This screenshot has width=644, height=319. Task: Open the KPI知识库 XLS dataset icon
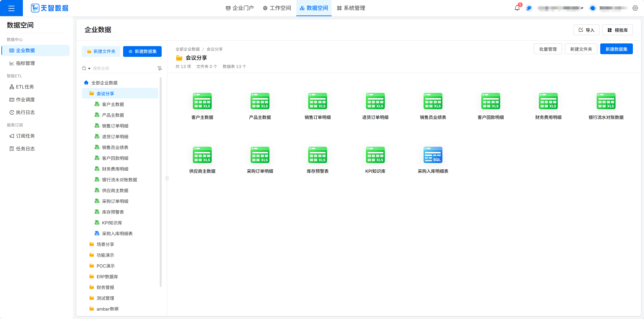tap(375, 155)
